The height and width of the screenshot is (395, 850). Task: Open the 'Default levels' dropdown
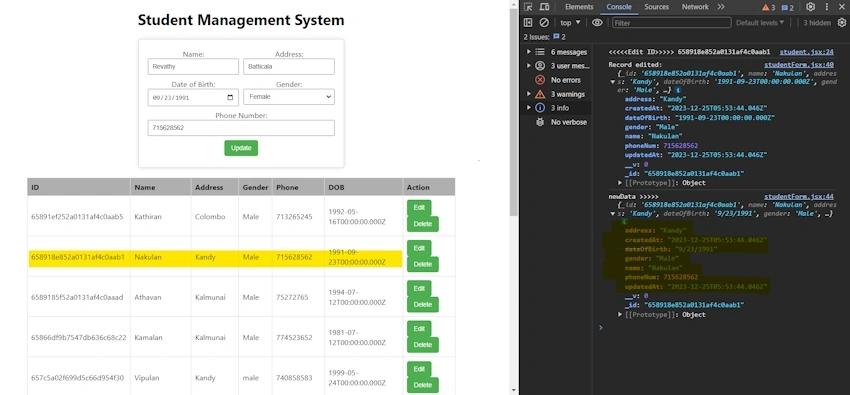[760, 23]
